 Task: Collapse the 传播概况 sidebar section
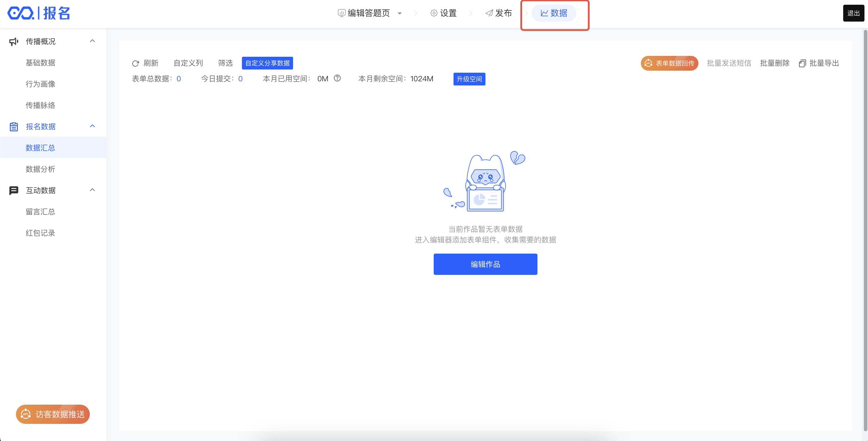point(92,41)
